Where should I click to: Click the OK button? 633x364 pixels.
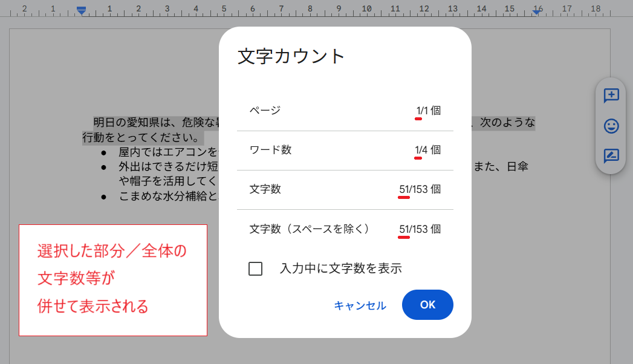(427, 305)
